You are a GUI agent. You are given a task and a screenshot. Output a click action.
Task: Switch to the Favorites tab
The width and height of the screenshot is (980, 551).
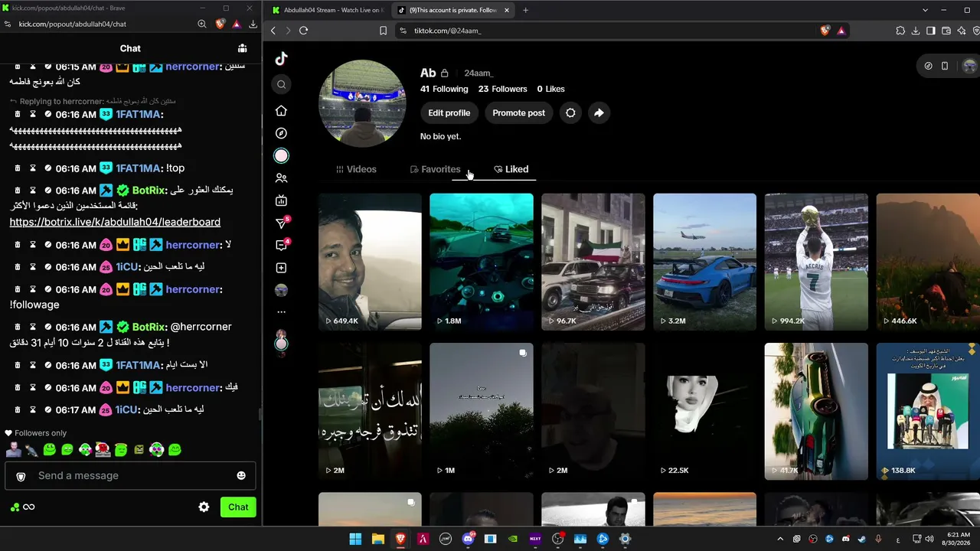tap(436, 169)
